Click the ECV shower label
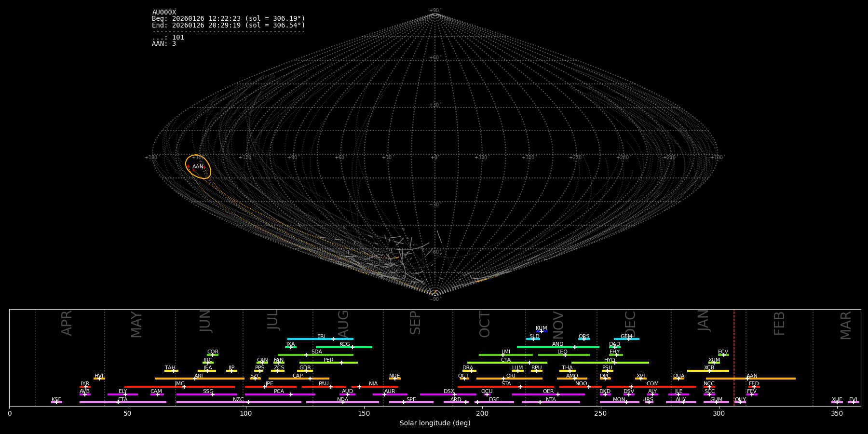This screenshot has height=434, width=868. point(723,352)
